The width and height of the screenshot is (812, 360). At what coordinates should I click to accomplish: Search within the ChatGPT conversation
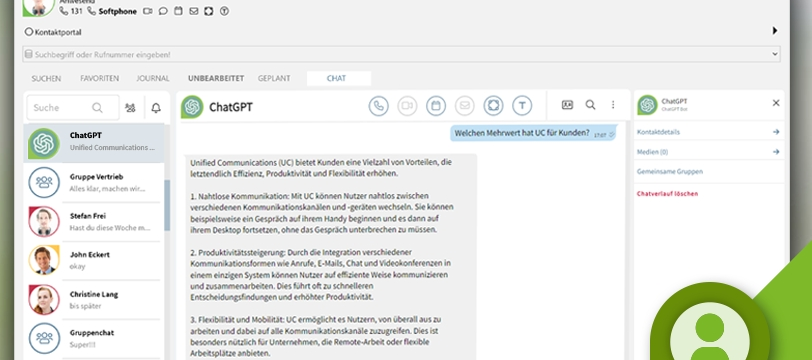(590, 105)
